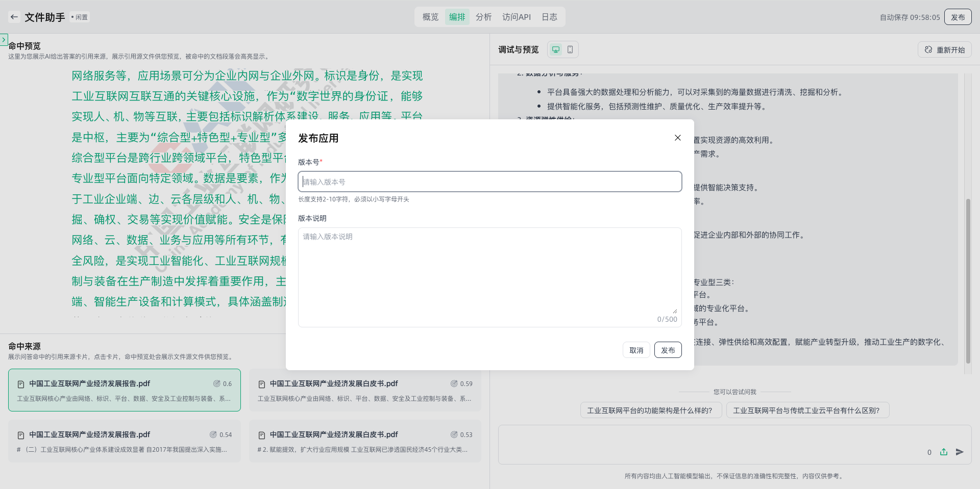Switch to desktop preview mode
Viewport: 980px width, 489px height.
tap(556, 49)
